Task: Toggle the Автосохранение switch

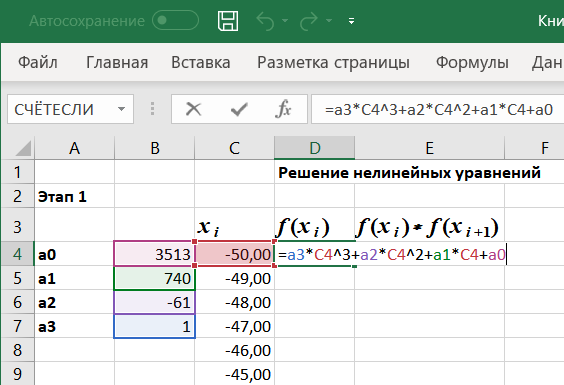Action: (x=175, y=21)
